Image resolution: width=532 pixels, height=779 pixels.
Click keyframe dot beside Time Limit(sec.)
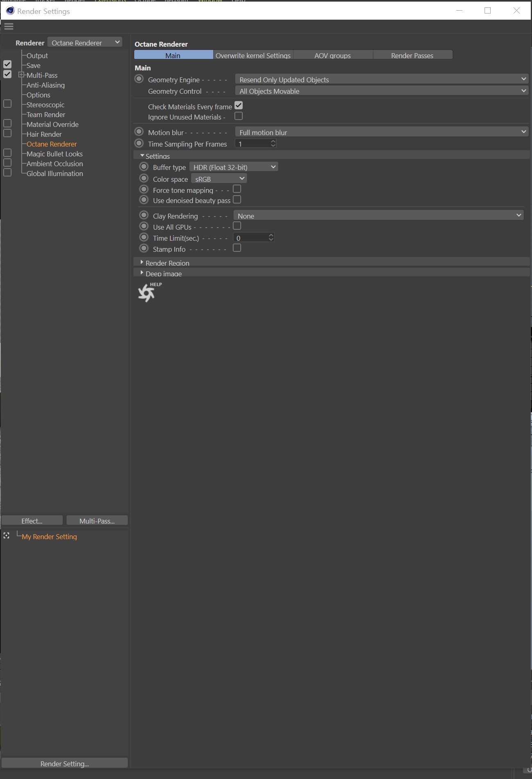tap(144, 237)
